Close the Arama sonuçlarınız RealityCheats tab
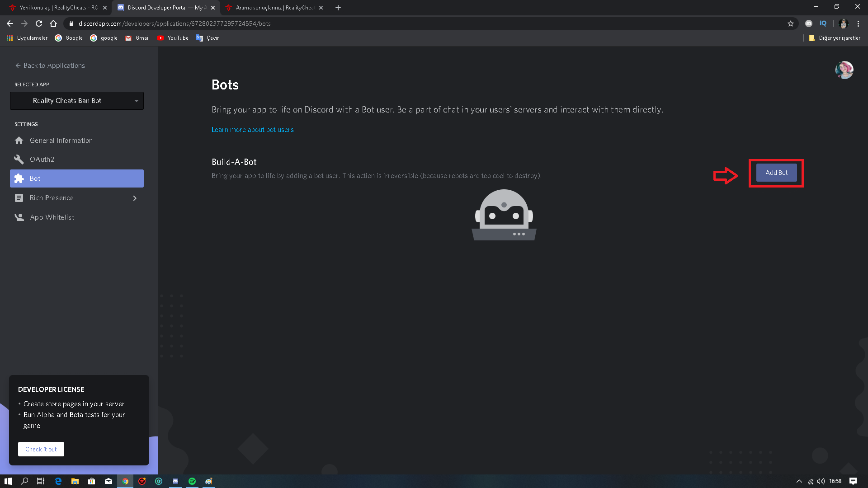The height and width of the screenshot is (488, 868). point(321,8)
